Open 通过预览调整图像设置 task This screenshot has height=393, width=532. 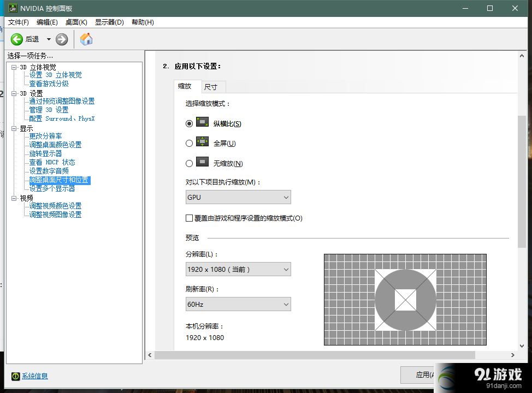tap(62, 101)
